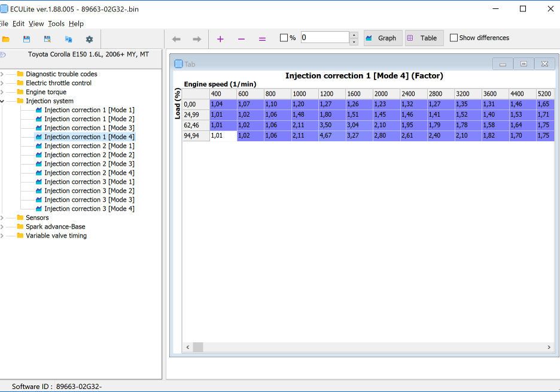The width and height of the screenshot is (560, 392).
Task: Expand the Sensors folder
Action: point(2,218)
